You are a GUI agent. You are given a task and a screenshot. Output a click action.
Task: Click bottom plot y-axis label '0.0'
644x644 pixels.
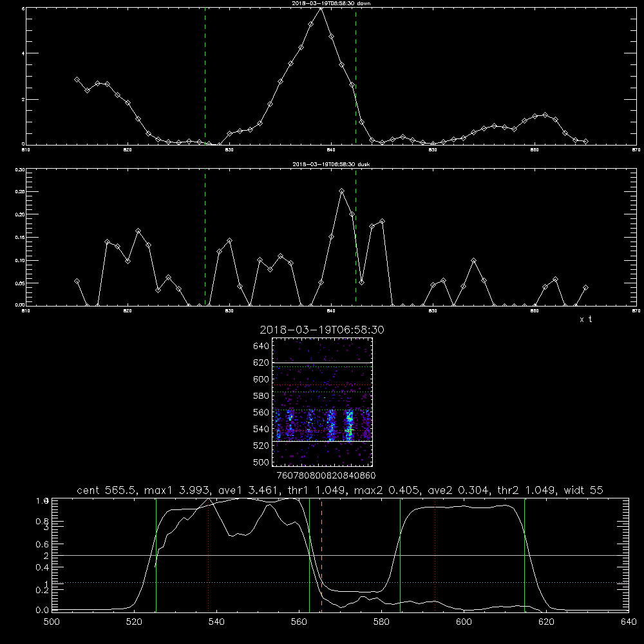coord(43,611)
